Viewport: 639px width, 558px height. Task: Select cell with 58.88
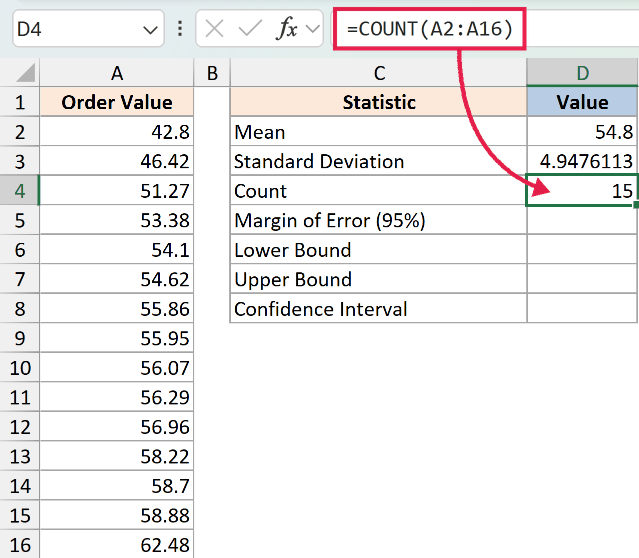click(x=117, y=515)
